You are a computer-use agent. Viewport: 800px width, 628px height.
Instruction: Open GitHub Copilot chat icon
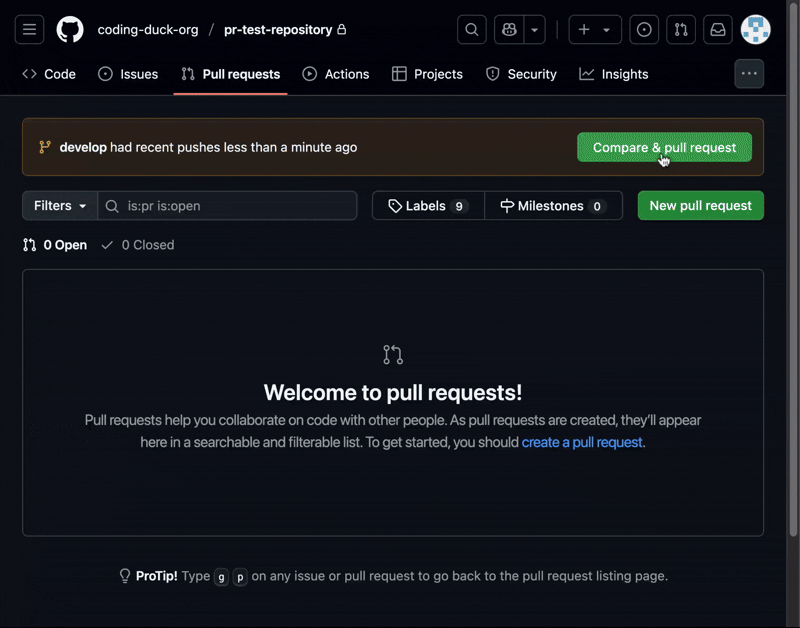(509, 30)
